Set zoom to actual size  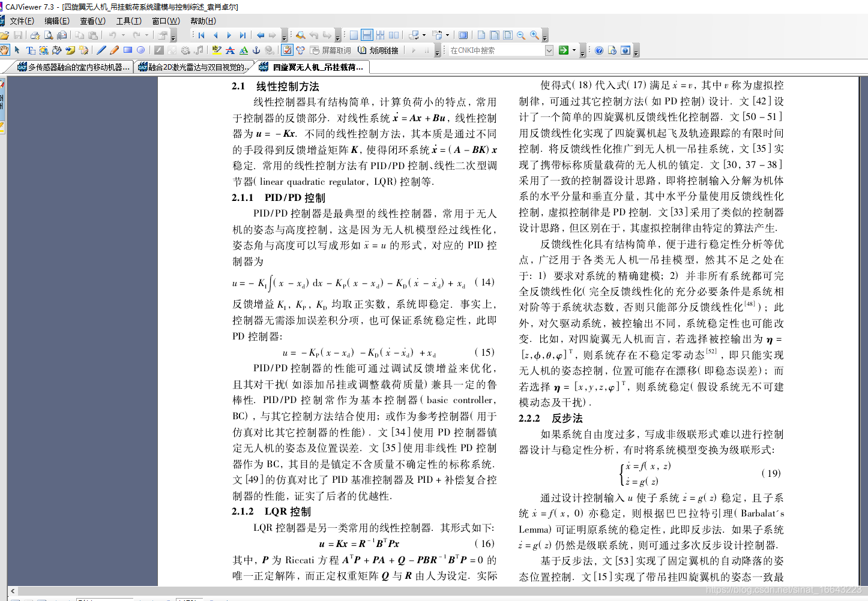[481, 35]
